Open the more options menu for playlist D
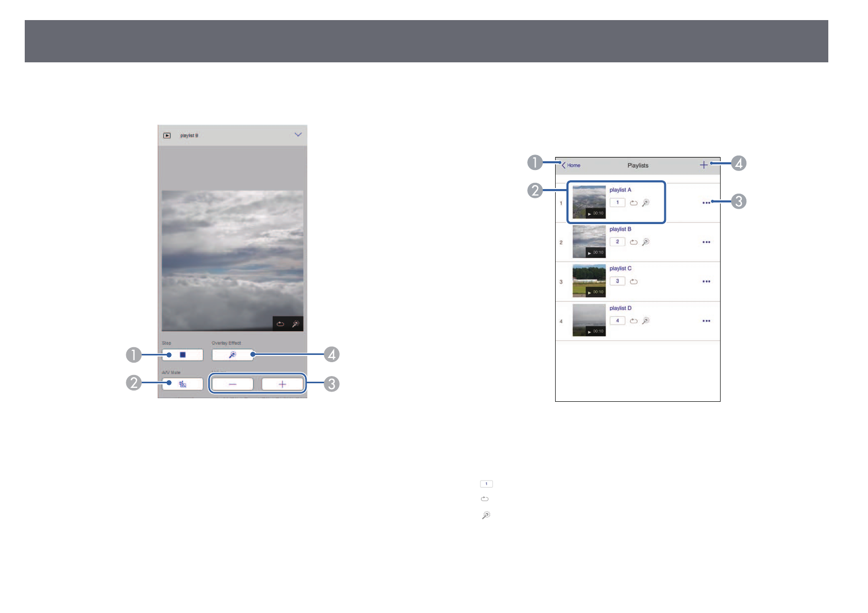Image resolution: width=868 pixels, height=613 pixels. 706,321
